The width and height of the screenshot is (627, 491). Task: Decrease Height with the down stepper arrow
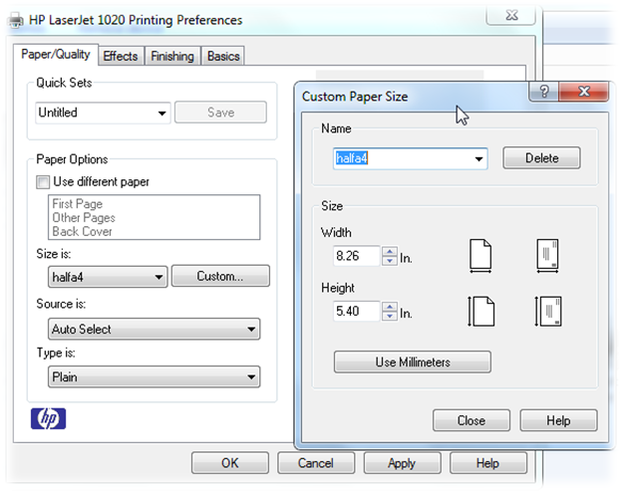pyautogui.click(x=389, y=316)
